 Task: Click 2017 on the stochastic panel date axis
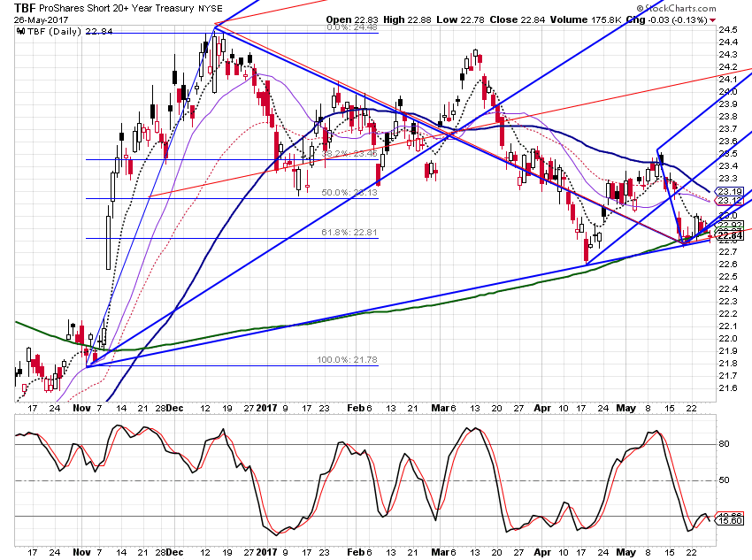(266, 552)
